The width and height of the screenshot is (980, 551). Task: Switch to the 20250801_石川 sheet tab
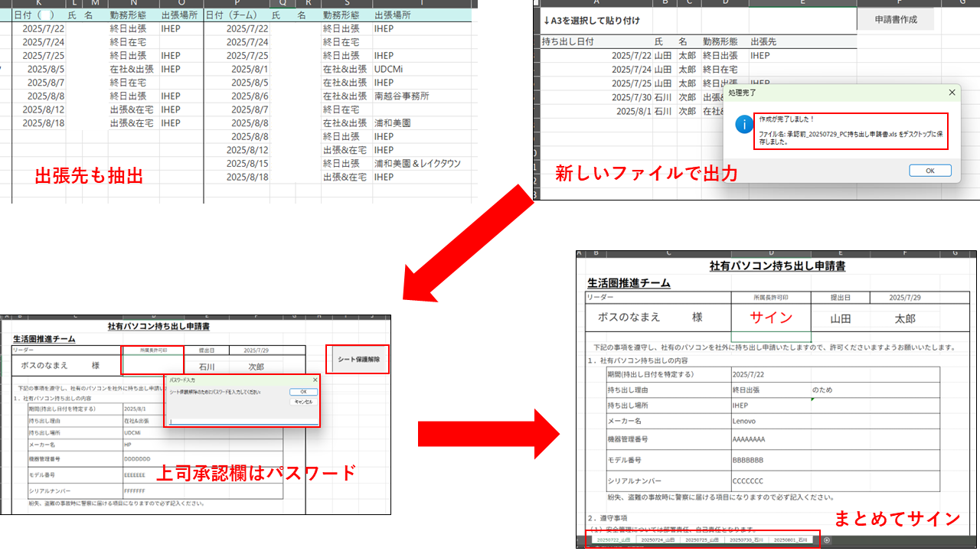(x=789, y=540)
